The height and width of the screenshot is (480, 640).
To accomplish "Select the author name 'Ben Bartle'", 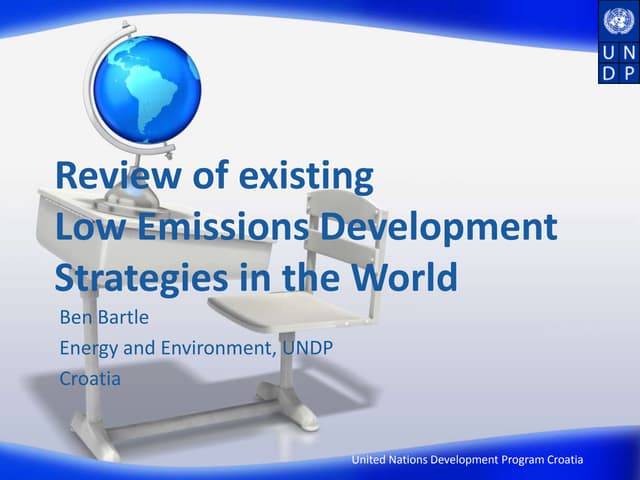I will coord(104,317).
